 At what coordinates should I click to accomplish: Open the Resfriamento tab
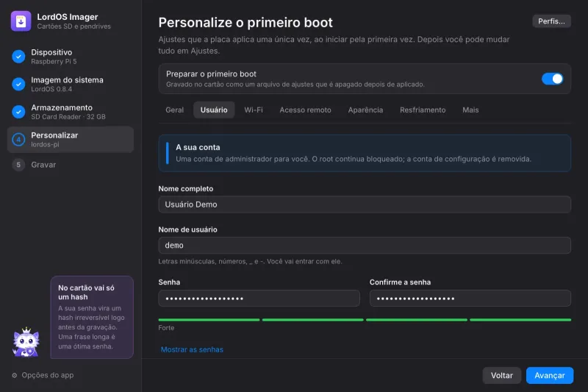[423, 110]
